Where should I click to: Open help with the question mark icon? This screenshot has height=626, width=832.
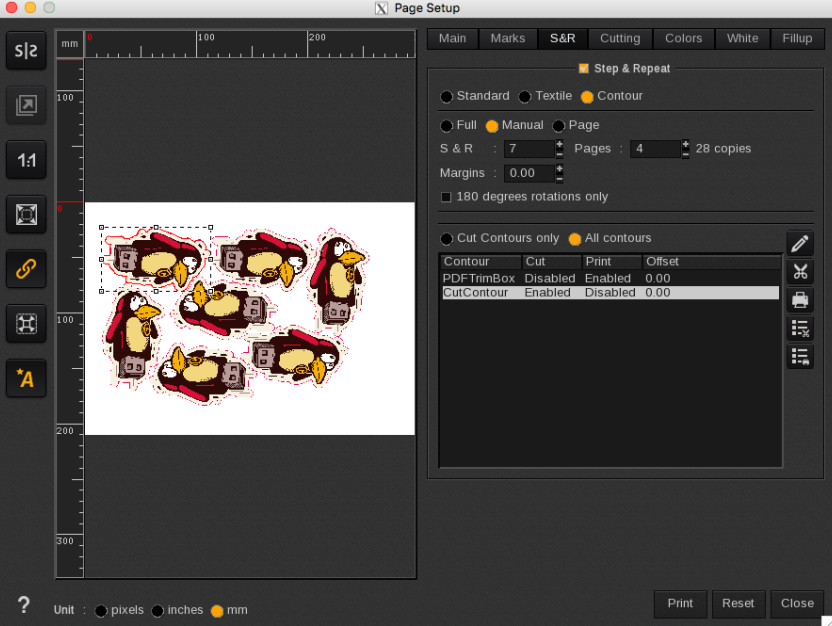click(24, 605)
